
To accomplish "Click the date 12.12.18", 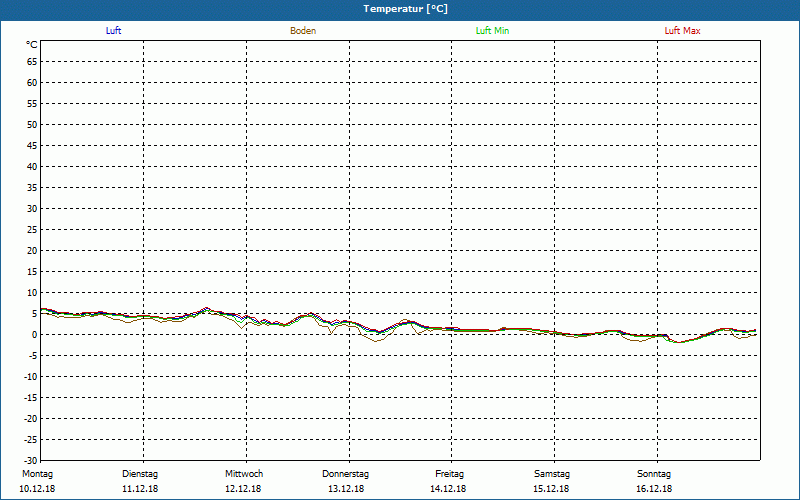I will pyautogui.click(x=243, y=489).
